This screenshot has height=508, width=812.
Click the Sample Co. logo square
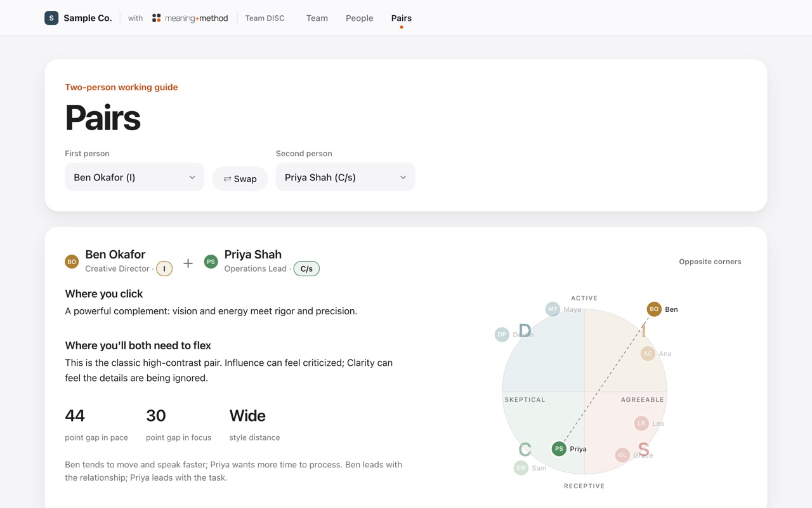pyautogui.click(x=51, y=18)
